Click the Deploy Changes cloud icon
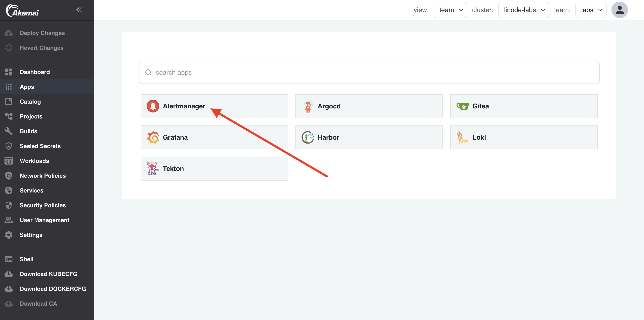This screenshot has height=320, width=644. 9,33
